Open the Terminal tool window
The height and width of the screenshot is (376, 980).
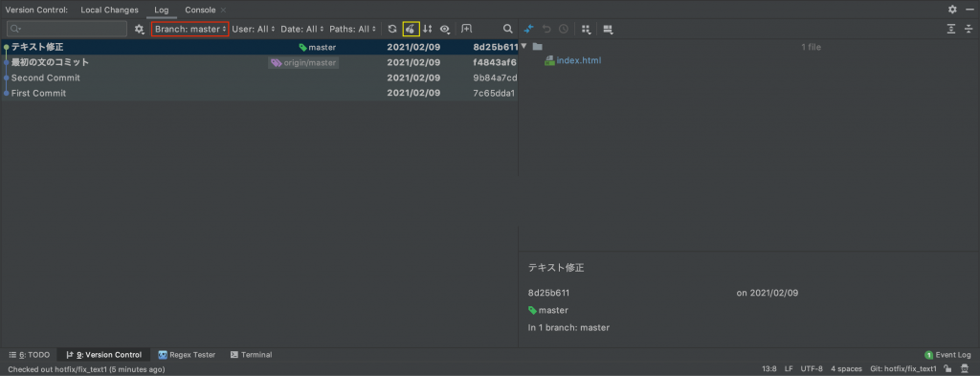click(x=252, y=355)
